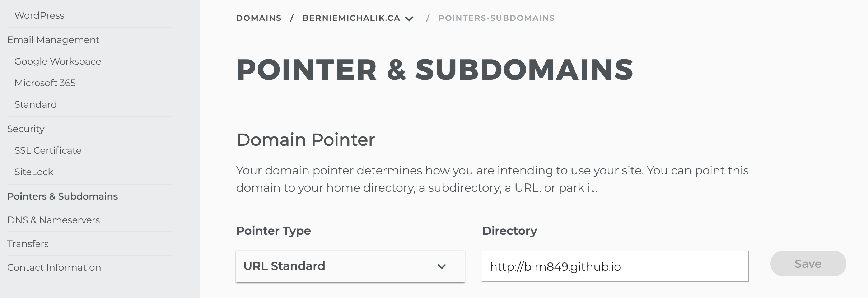Open DNS & Nameservers page
Viewport: 868px width, 298px height.
[x=53, y=220]
